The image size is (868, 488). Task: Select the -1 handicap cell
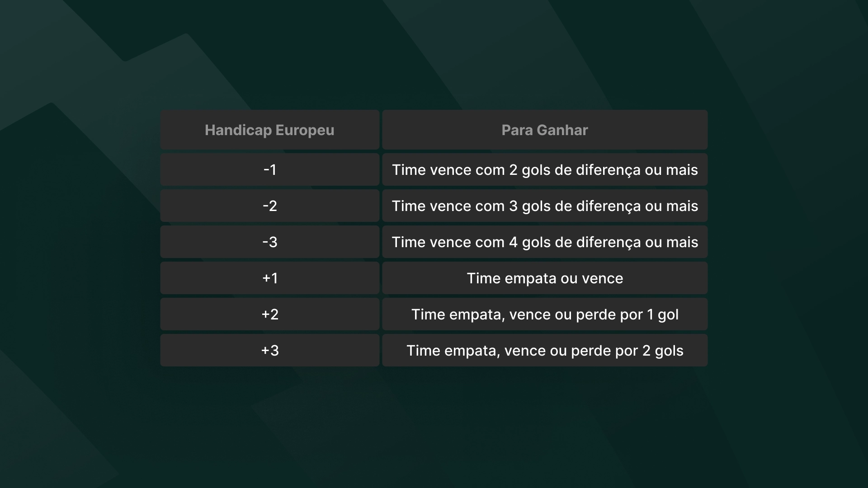click(269, 169)
